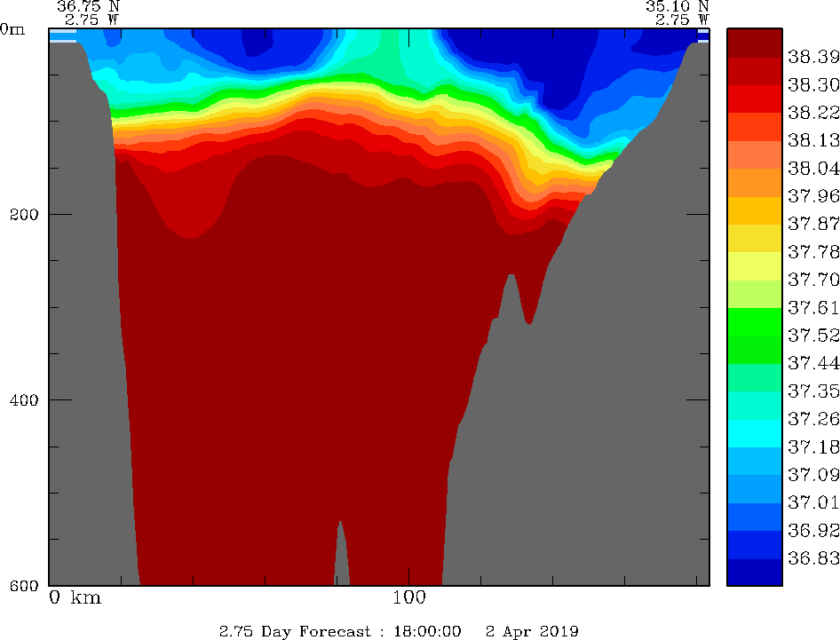Image resolution: width=840 pixels, height=640 pixels.
Task: Click the 38.22 colorbar value
Action: (x=813, y=113)
